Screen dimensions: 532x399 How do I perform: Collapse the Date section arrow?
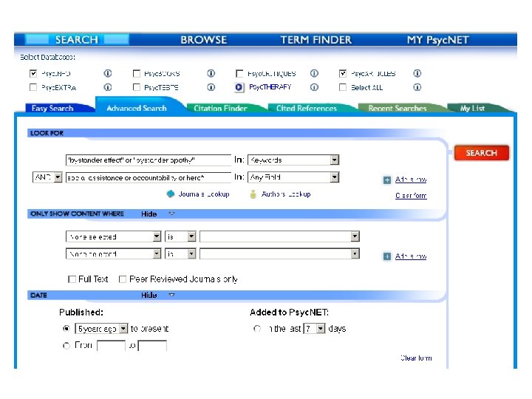171,295
